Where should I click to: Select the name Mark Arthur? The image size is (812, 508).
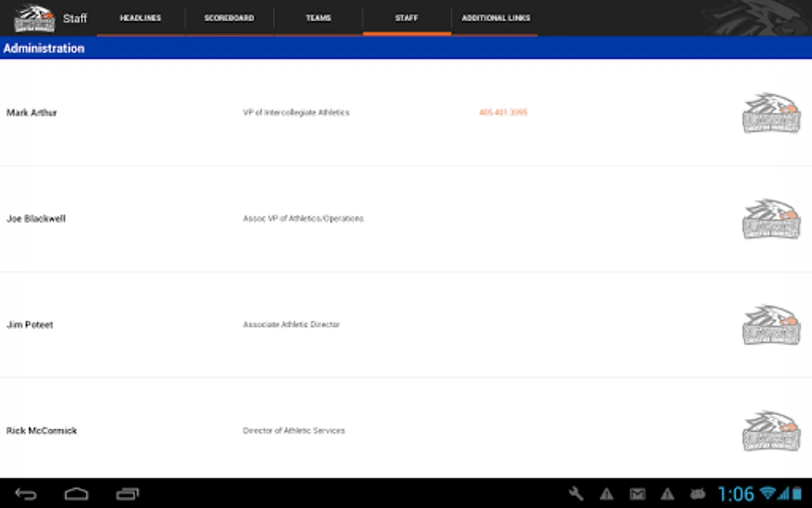tap(32, 112)
